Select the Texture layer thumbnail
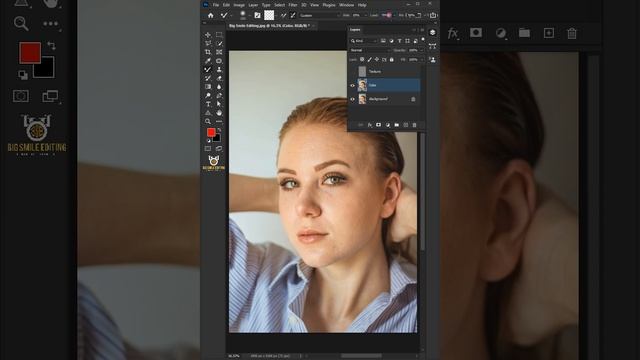Screen dimensions: 640x360 pos(362,71)
